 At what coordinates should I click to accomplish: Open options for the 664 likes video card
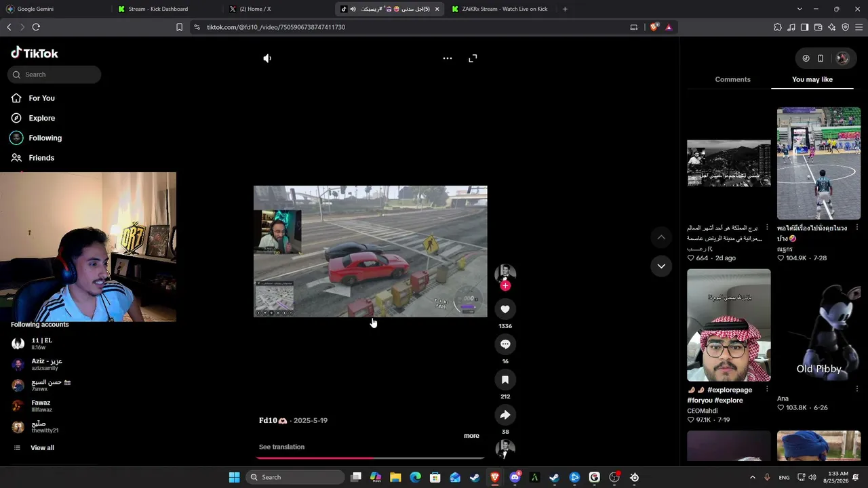click(767, 228)
